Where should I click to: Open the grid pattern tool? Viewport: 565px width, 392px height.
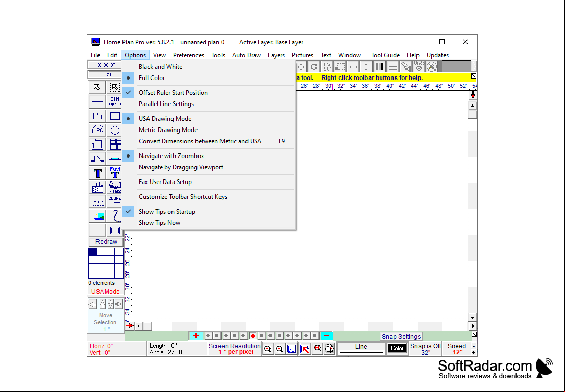coord(115,144)
